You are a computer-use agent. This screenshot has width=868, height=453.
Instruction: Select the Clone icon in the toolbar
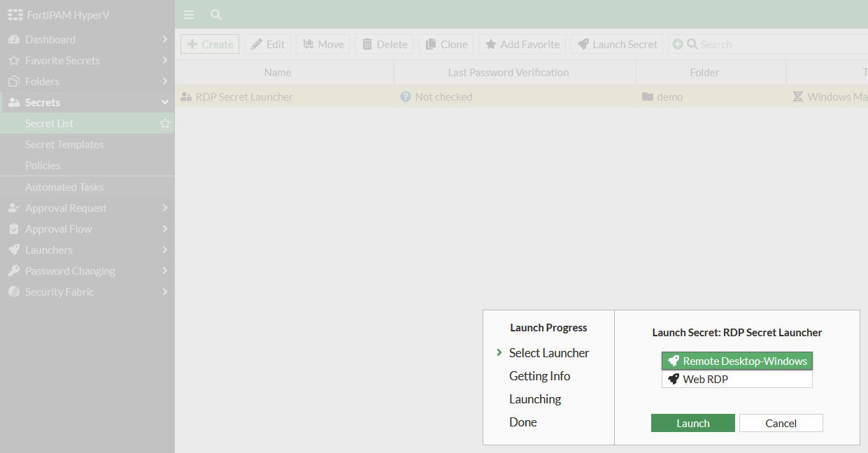click(x=429, y=43)
